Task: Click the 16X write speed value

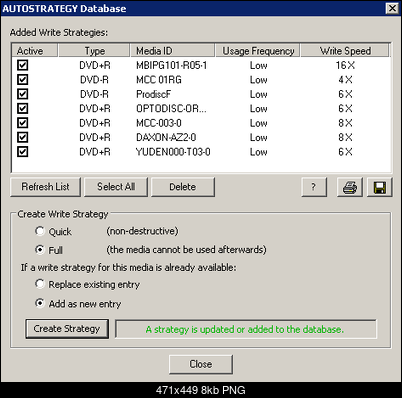Action: [x=345, y=65]
